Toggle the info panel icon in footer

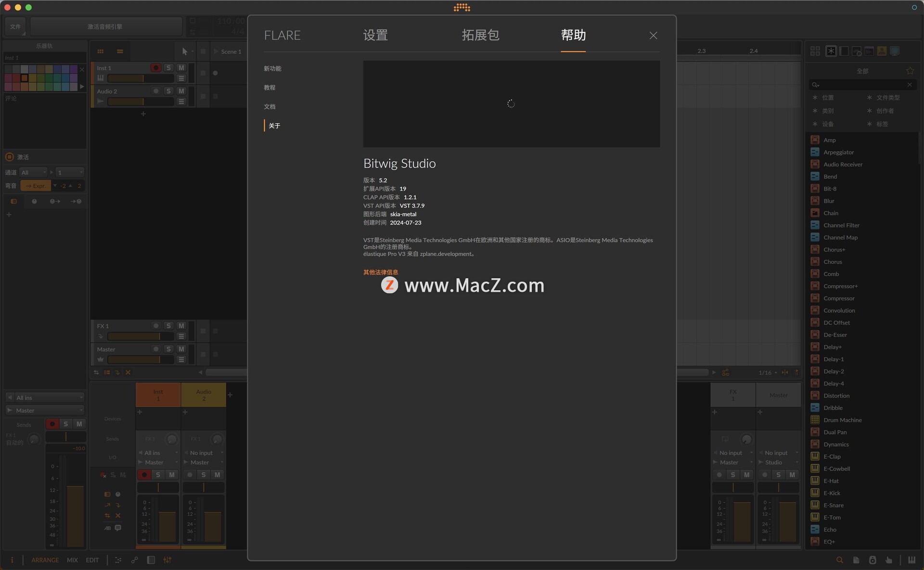(x=12, y=560)
